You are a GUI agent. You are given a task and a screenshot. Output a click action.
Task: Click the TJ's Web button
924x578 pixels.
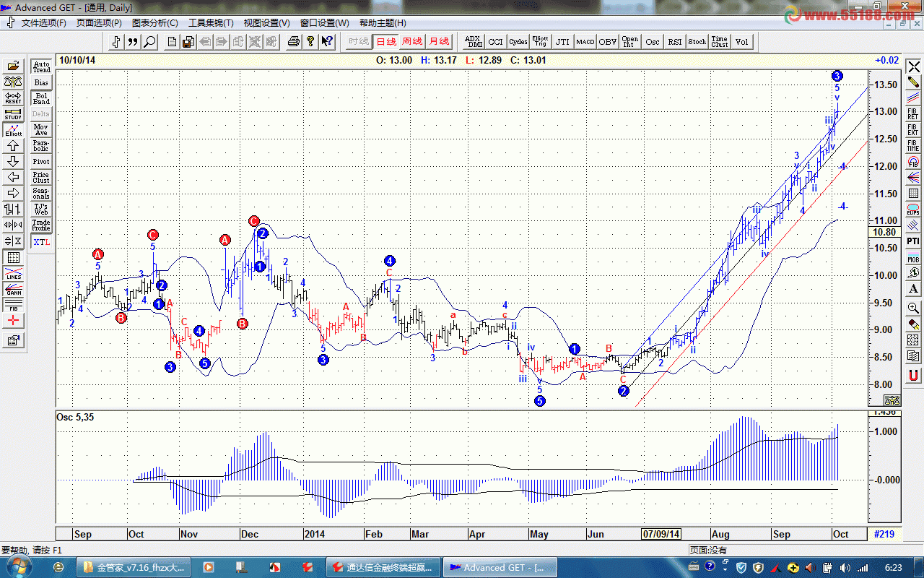pyautogui.click(x=41, y=210)
